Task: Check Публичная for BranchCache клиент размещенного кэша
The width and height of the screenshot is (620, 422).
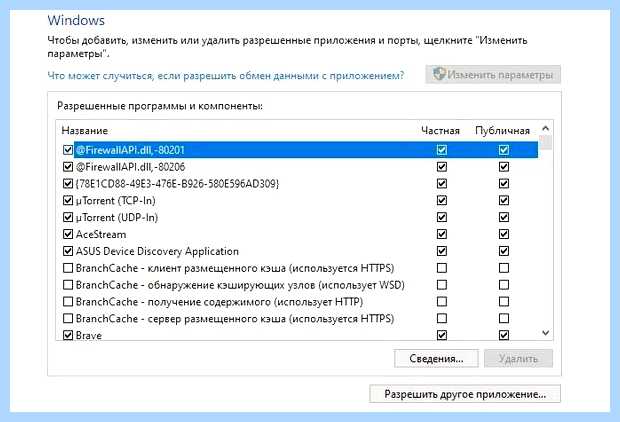Action: point(504,268)
